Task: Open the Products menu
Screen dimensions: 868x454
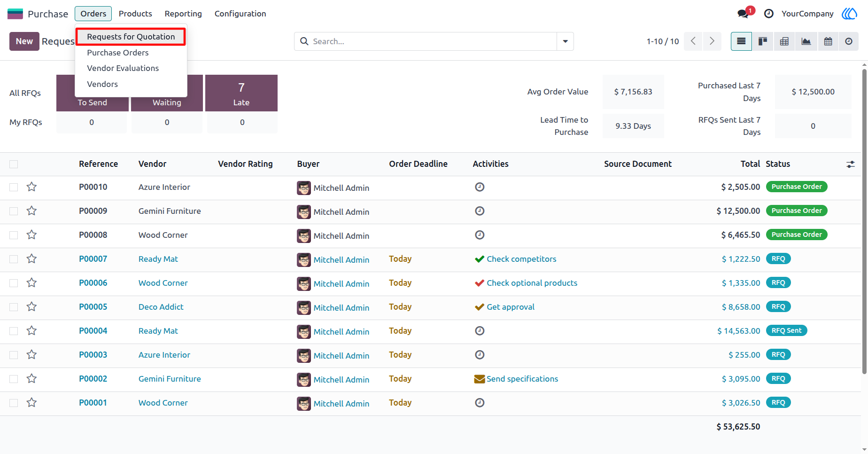Action: [x=135, y=14]
